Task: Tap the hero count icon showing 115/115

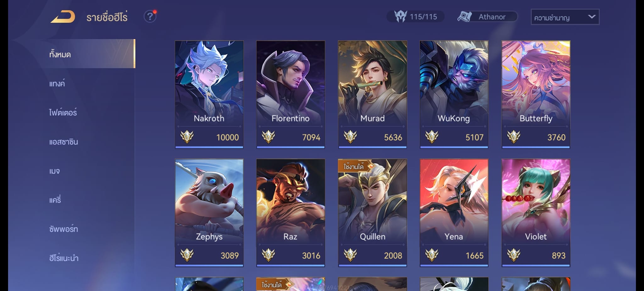Action: click(401, 16)
